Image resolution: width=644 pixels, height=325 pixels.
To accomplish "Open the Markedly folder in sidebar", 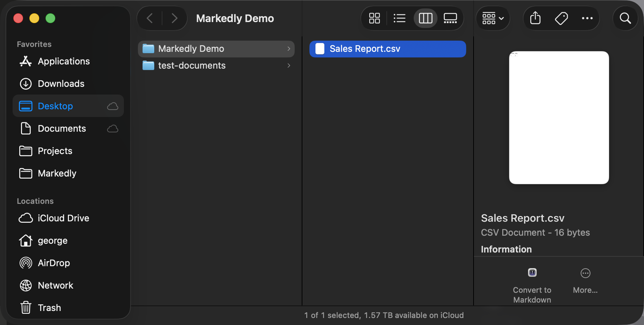I will pos(68,173).
